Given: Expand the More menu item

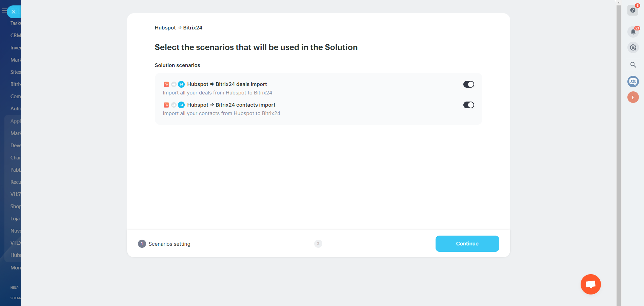Looking at the screenshot, I should click(15, 268).
